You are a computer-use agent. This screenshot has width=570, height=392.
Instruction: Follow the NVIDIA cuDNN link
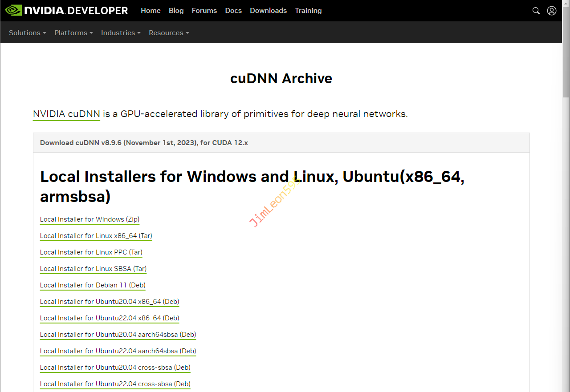(66, 114)
